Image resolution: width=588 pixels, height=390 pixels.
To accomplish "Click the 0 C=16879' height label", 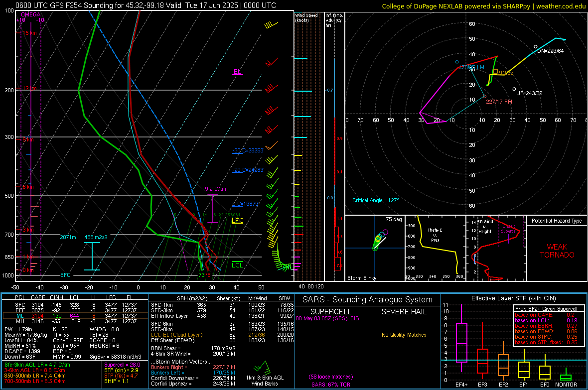I will pyautogui.click(x=246, y=204).
